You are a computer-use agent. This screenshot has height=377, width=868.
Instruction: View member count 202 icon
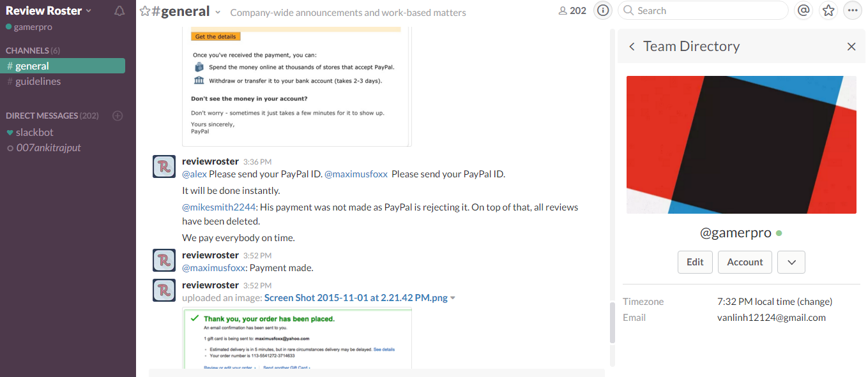point(572,11)
